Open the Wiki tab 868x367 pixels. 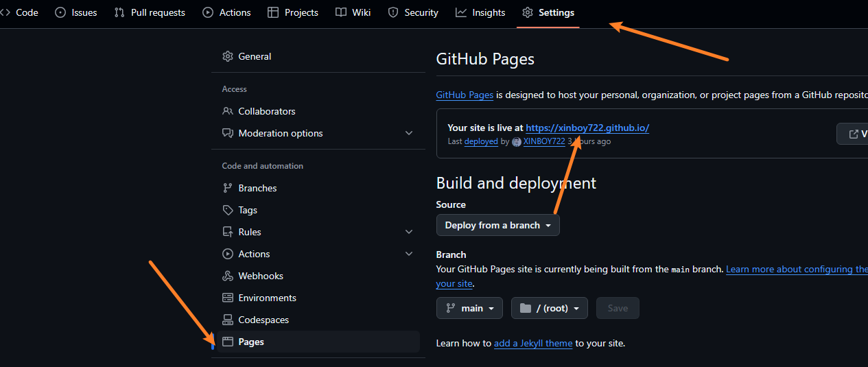coord(353,12)
